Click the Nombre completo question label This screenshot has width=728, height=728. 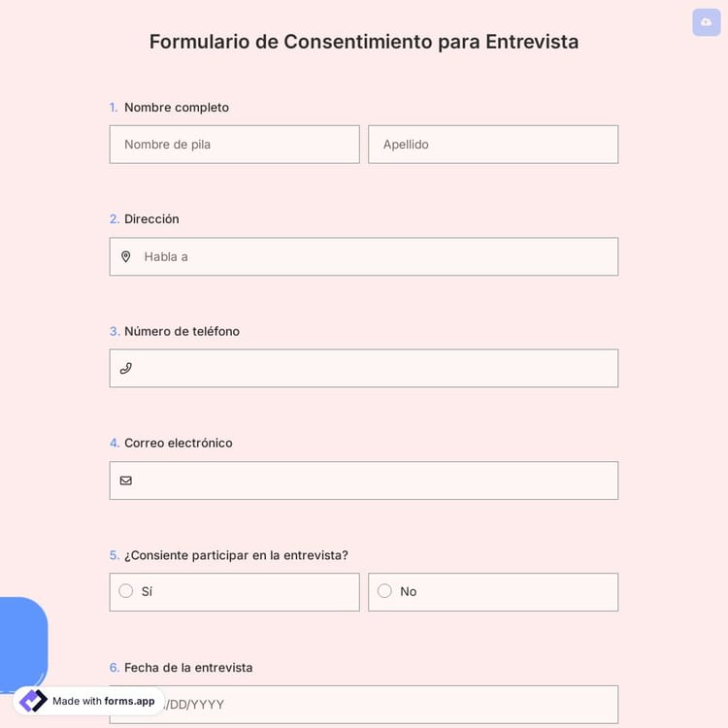click(176, 108)
